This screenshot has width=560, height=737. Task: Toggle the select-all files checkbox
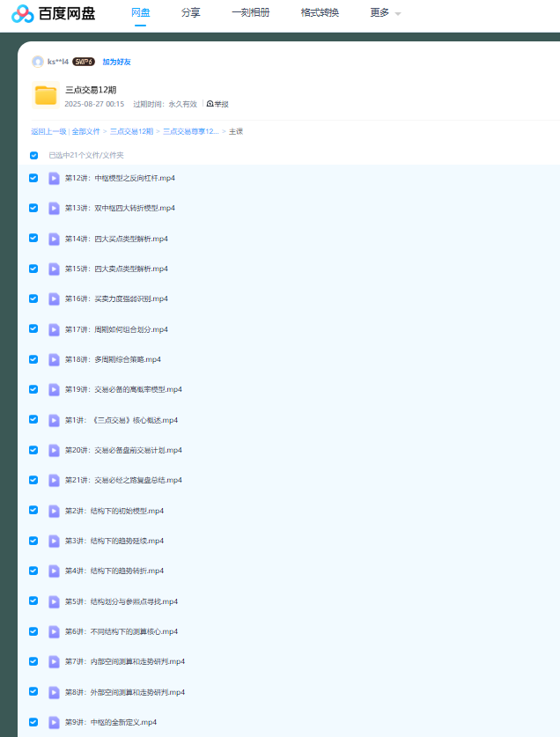coord(33,155)
